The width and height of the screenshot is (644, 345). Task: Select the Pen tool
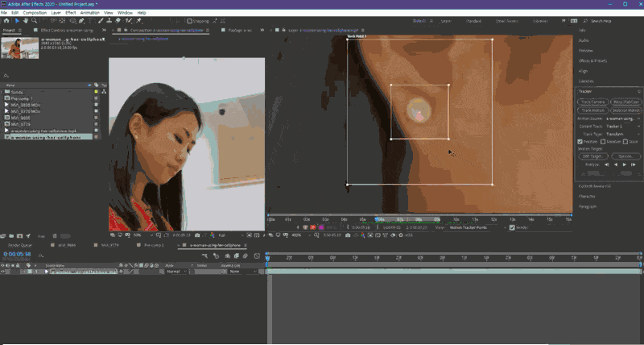click(82, 21)
